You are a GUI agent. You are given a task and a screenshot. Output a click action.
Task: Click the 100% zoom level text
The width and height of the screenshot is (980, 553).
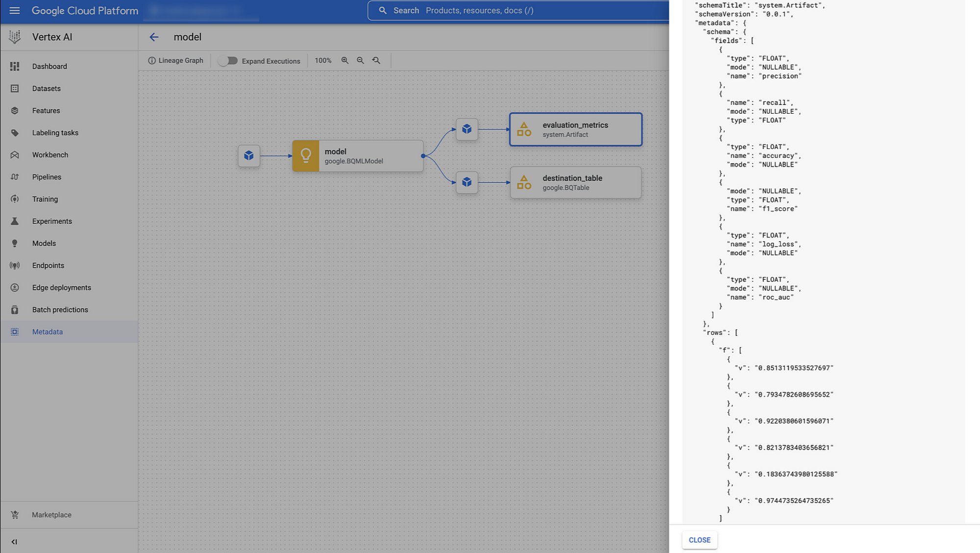[x=323, y=60]
